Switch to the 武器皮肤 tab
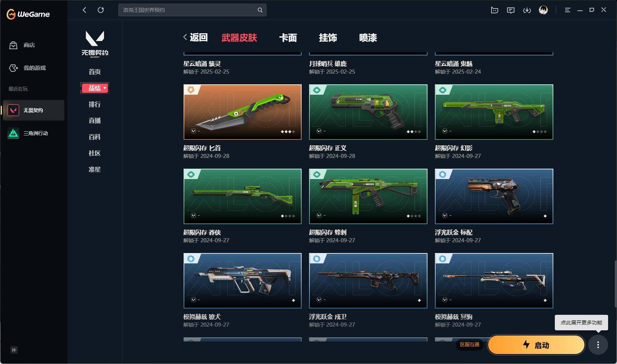 coord(239,38)
